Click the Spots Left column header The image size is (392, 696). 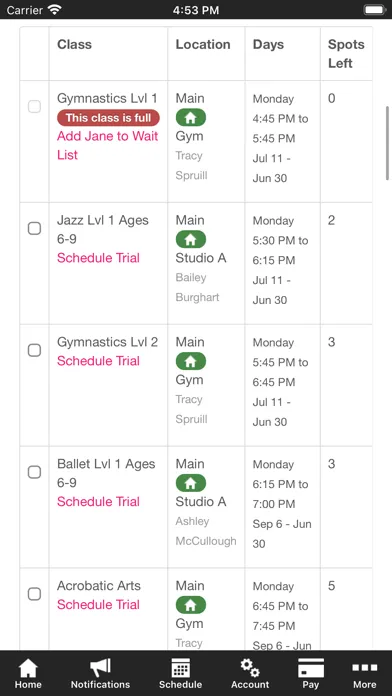coord(346,54)
